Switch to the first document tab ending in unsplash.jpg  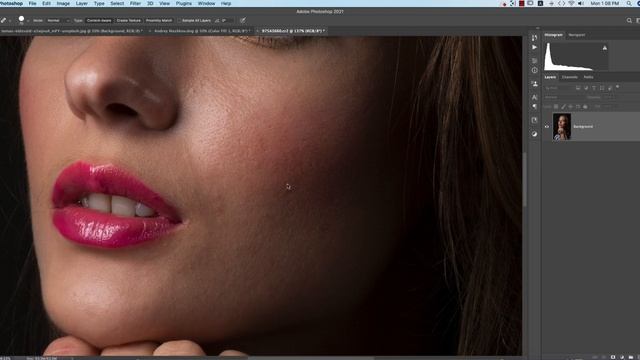point(73,31)
